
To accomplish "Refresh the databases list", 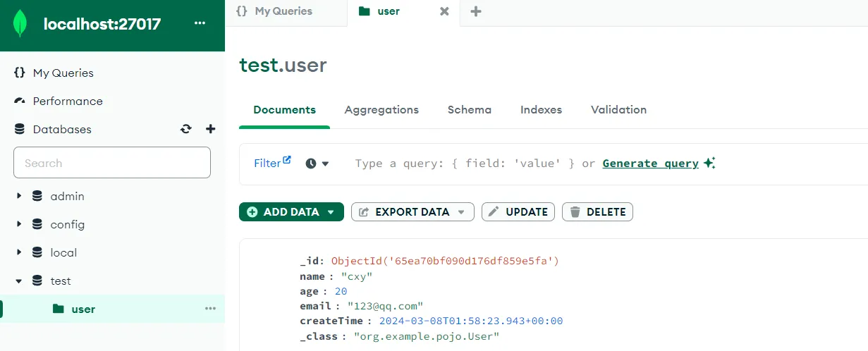I will (x=186, y=129).
